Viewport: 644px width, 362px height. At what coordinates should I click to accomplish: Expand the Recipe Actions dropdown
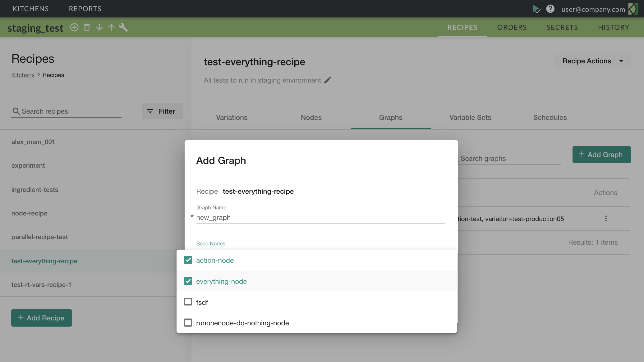pyautogui.click(x=592, y=61)
